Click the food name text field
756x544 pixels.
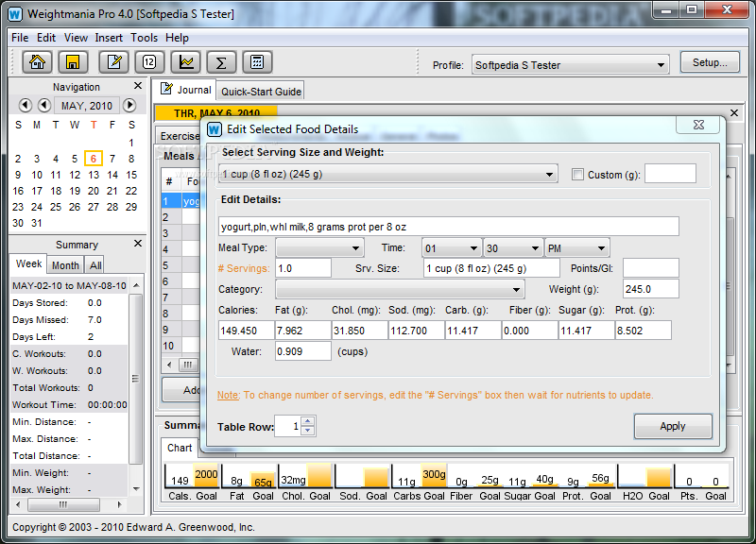pos(448,227)
